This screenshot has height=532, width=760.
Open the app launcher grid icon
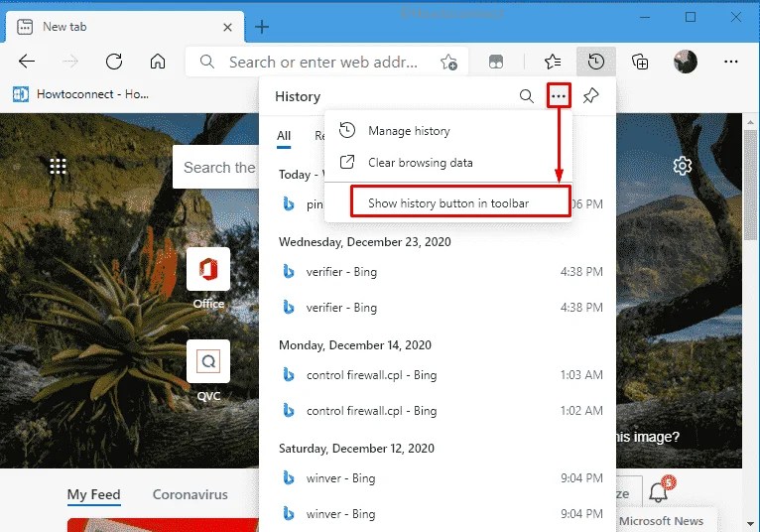(x=59, y=167)
